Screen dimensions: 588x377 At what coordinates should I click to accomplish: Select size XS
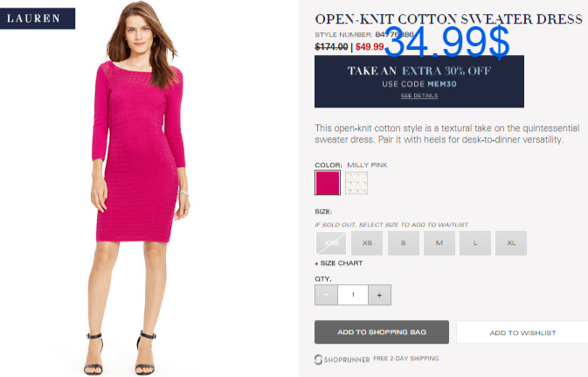(x=367, y=243)
